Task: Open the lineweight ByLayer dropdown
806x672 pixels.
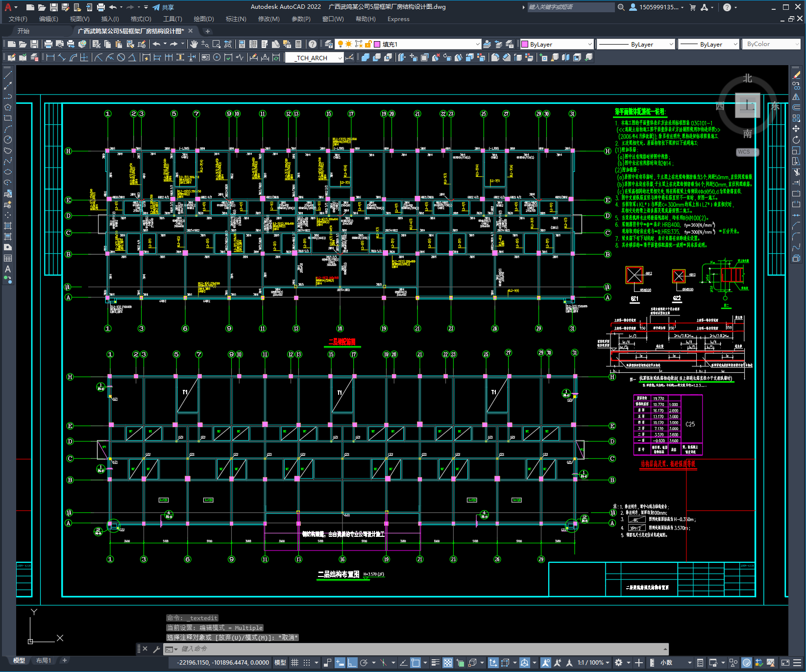Action: click(708, 44)
